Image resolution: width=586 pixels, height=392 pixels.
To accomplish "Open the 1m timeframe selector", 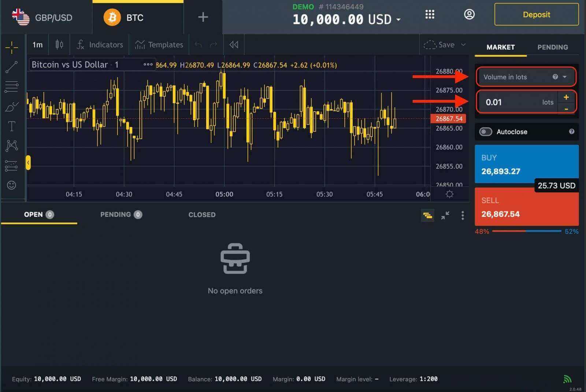I will coord(37,45).
